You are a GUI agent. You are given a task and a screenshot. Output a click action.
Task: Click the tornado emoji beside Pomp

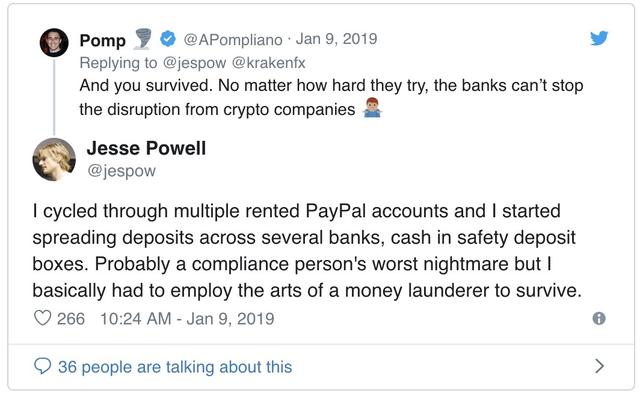point(142,39)
